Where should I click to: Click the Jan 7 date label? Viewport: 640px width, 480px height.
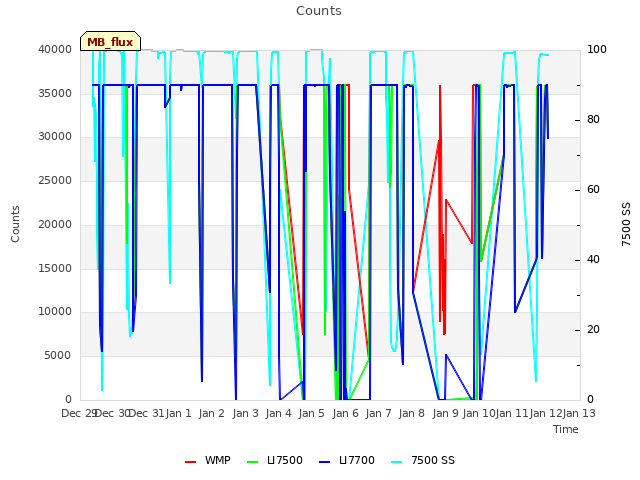[x=379, y=413]
